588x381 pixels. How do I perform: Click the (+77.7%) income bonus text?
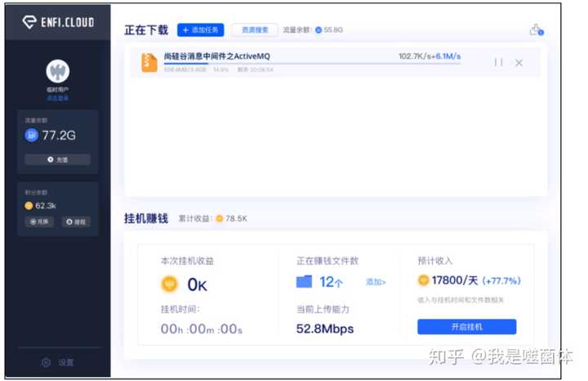tap(501, 280)
